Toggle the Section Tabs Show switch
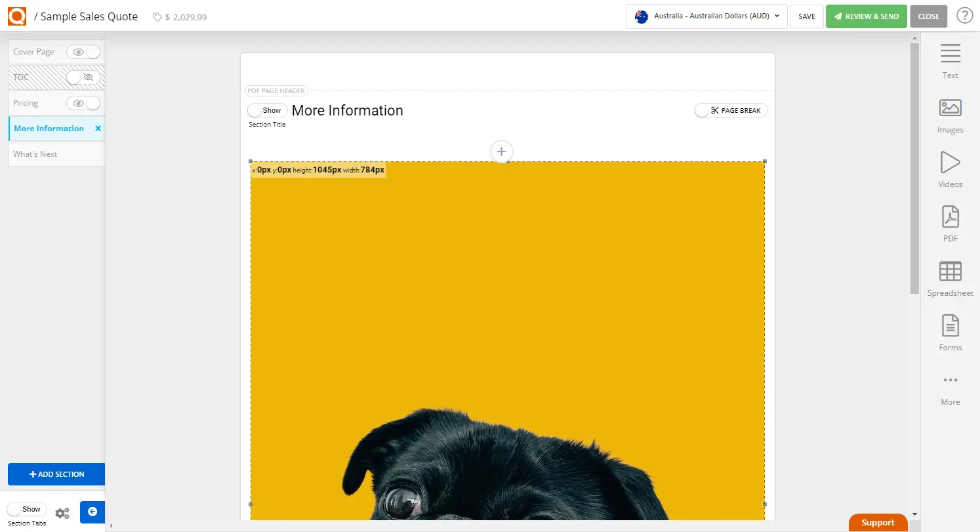Viewport: 980px width, 532px height. [x=27, y=508]
